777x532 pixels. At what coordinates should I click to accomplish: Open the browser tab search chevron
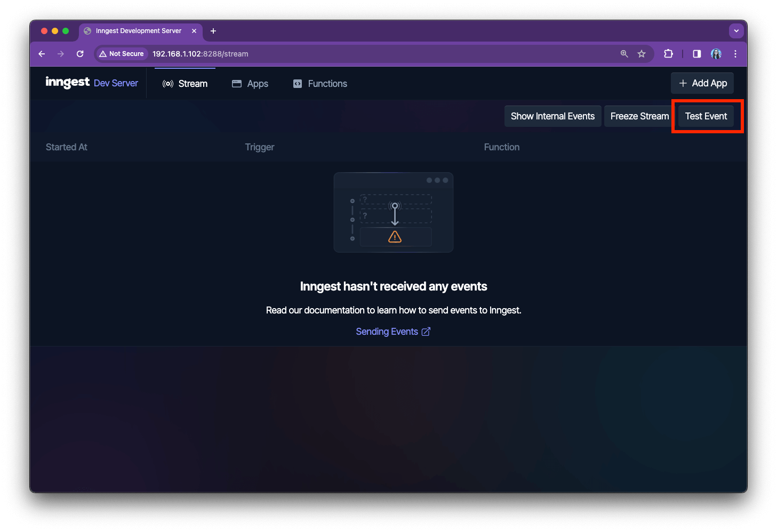click(736, 30)
